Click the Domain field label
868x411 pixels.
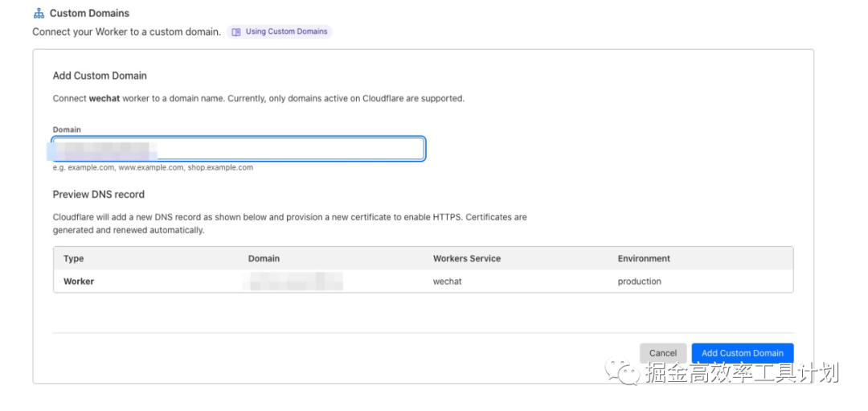[67, 129]
